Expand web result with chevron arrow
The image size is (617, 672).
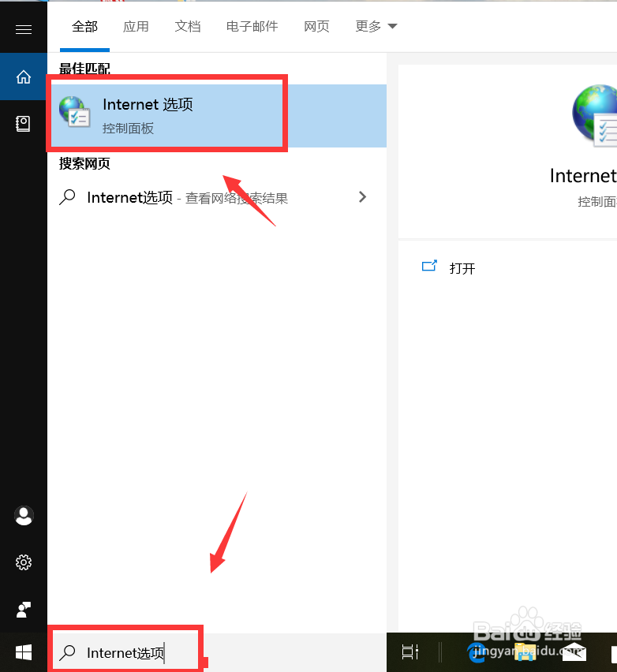363,197
